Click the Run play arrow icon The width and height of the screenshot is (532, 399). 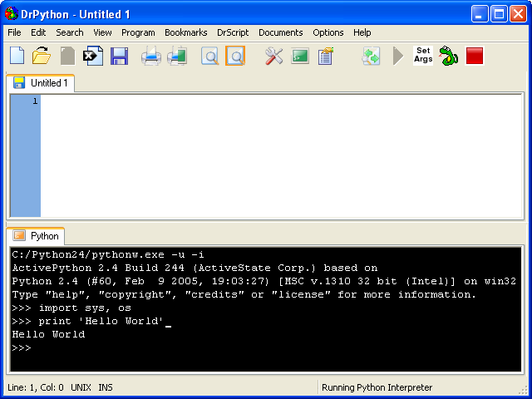(398, 57)
